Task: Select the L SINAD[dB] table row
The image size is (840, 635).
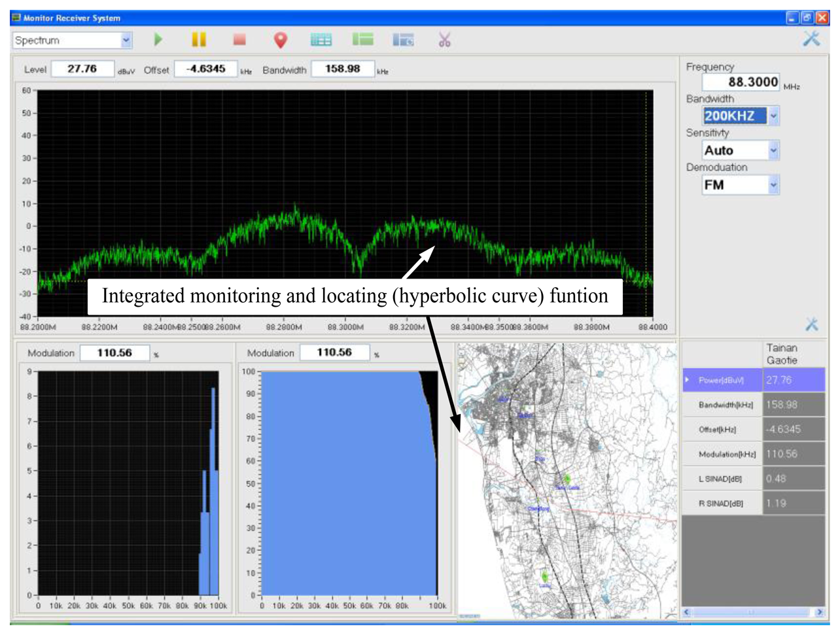Action: pos(721,479)
